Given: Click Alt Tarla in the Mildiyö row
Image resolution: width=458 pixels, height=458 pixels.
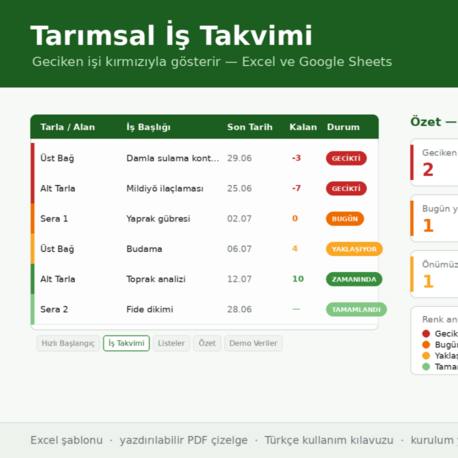Looking at the screenshot, I should pos(58,189).
